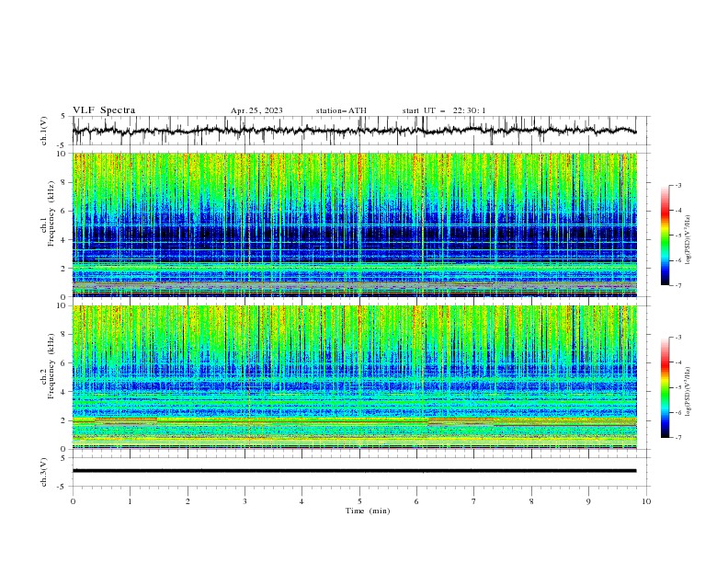Click the "station=ATH" label
728x563 pixels.
tap(341, 110)
